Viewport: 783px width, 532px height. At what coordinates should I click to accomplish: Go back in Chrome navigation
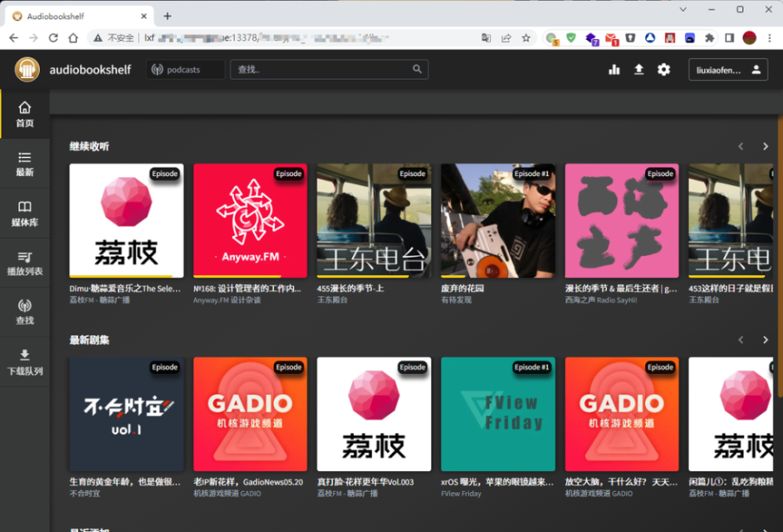click(x=13, y=38)
